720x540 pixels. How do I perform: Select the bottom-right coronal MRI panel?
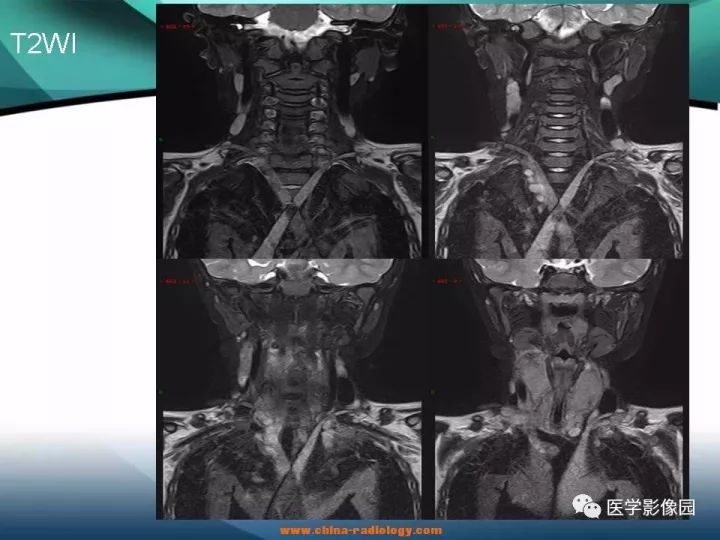pos(558,389)
